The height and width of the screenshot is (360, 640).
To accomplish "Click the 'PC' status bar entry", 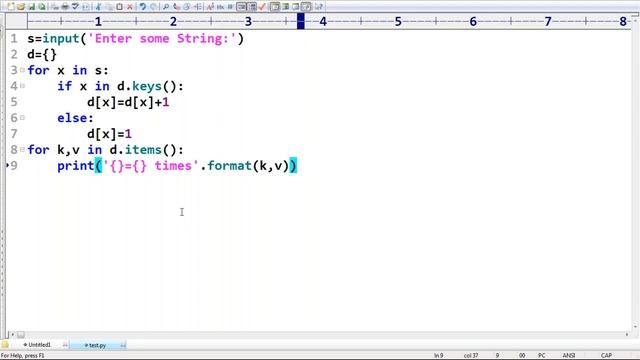I will click(x=542, y=356).
